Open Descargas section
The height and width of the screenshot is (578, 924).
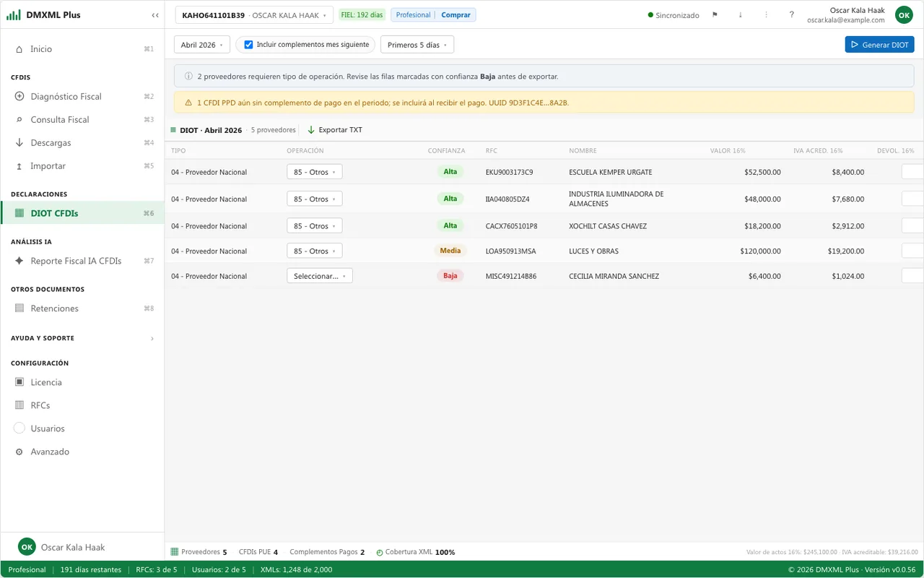pos(82,142)
